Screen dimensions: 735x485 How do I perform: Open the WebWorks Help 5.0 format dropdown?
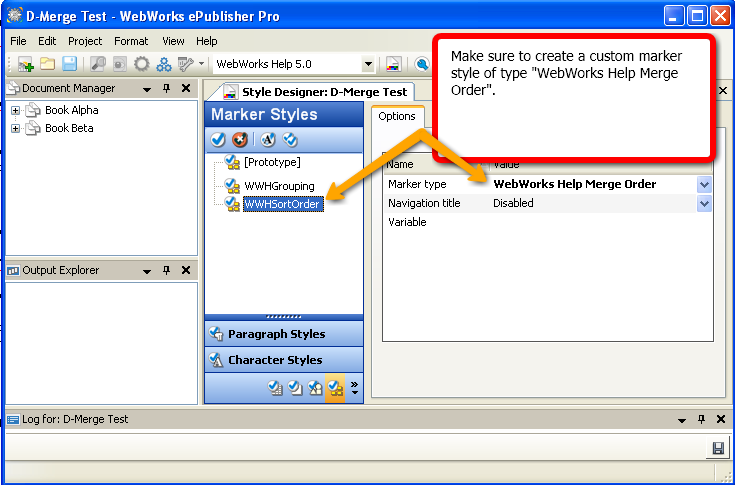click(x=368, y=64)
